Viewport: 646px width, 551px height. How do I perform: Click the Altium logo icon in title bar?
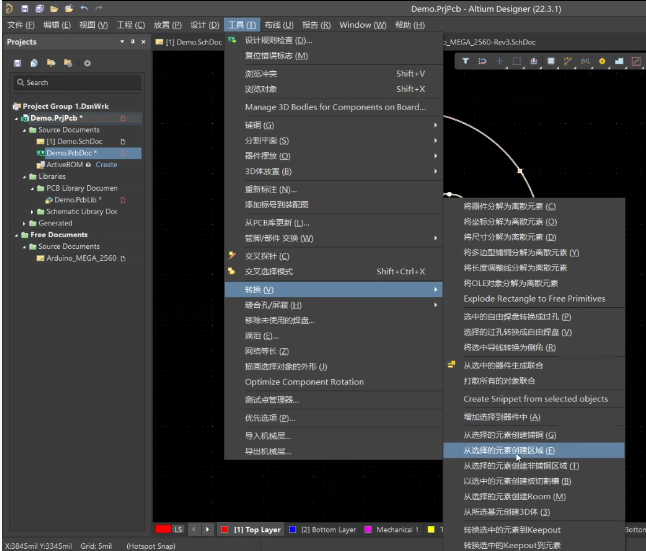(9, 8)
